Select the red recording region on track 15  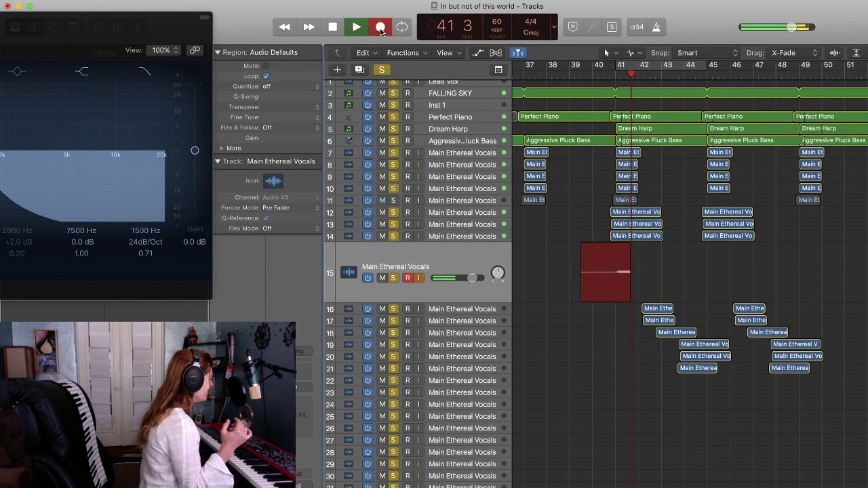[606, 272]
